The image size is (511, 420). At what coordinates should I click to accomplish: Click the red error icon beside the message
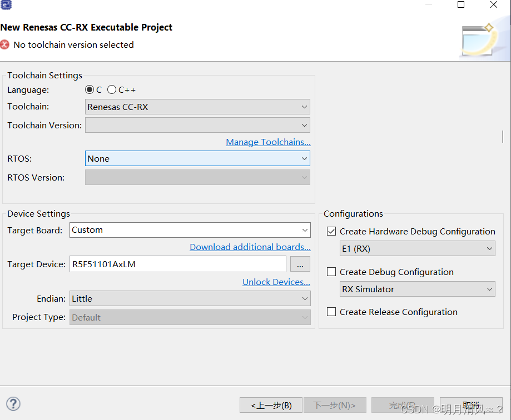tap(4, 44)
